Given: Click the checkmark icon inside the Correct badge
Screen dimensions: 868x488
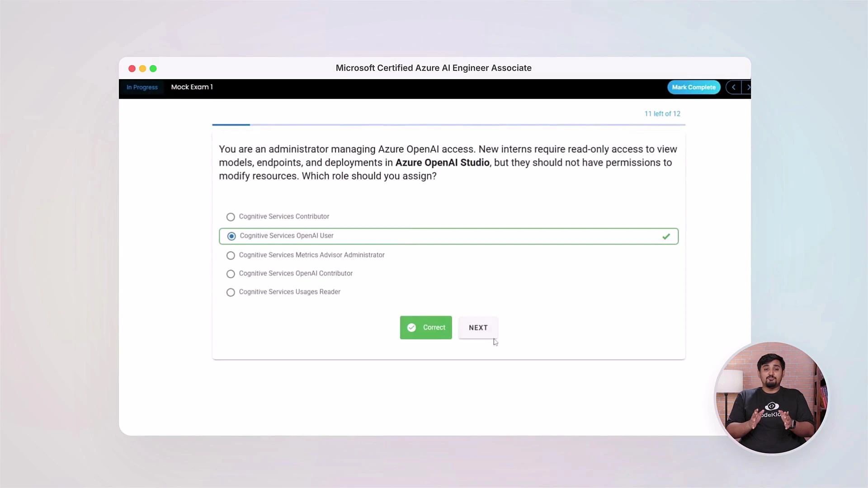Looking at the screenshot, I should (x=411, y=328).
